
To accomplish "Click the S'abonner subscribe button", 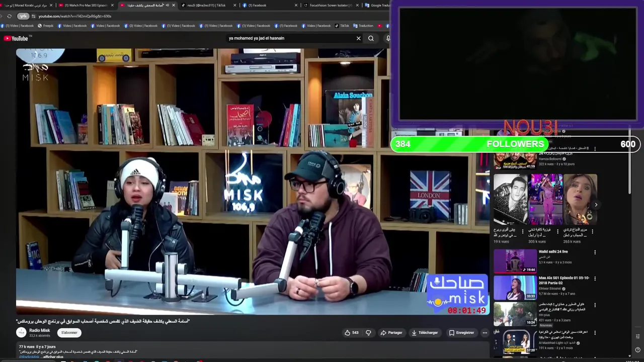I will pyautogui.click(x=69, y=332).
